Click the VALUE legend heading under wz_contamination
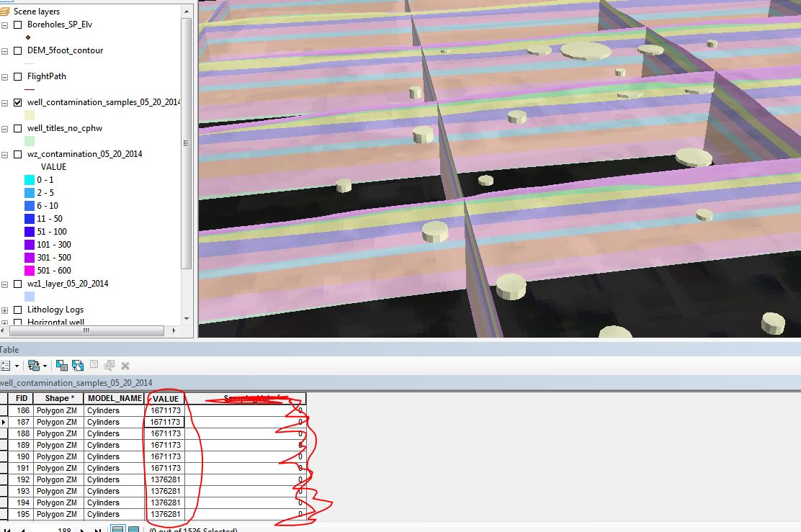Viewport: 801px width, 532px height. click(53, 167)
